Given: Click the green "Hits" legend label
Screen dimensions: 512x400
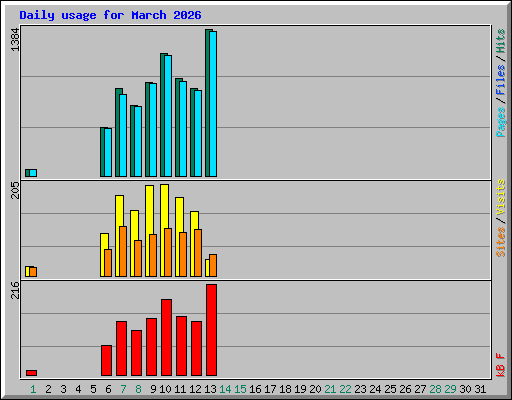Looking at the screenshot, I should [500, 41].
